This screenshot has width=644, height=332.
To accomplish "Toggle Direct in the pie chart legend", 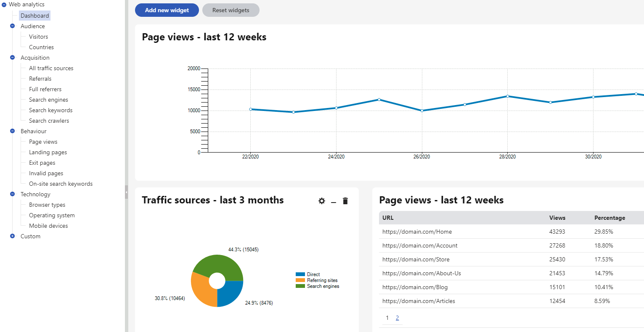I will pyautogui.click(x=313, y=274).
